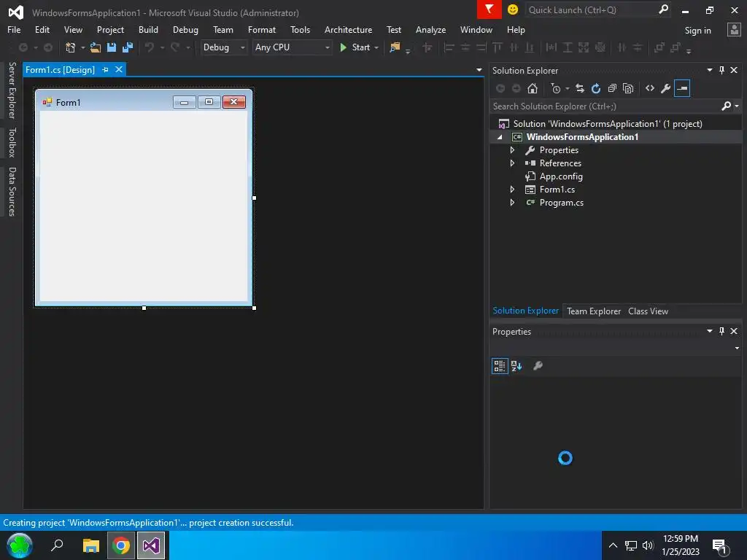This screenshot has width=747, height=560.
Task: Click the Sync with Active Document icon
Action: pos(580,88)
